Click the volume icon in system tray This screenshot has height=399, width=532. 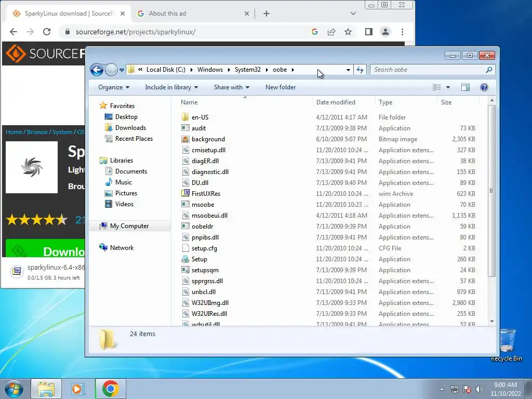click(x=480, y=389)
